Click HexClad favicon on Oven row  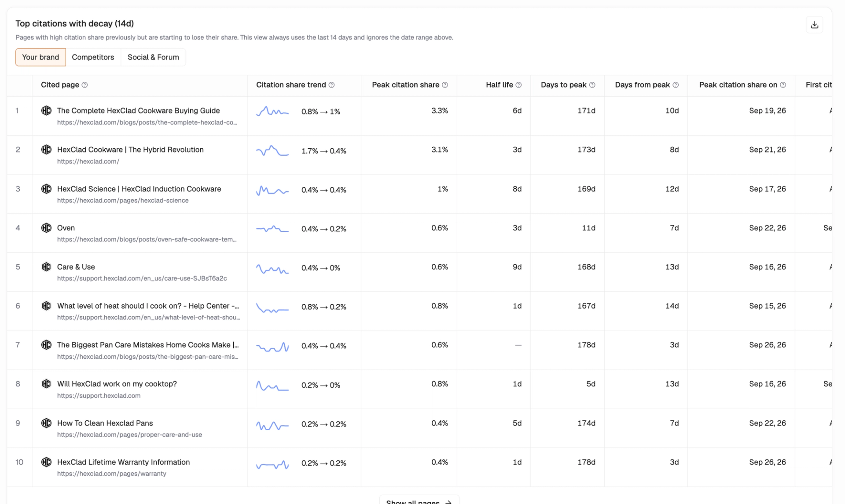46,227
